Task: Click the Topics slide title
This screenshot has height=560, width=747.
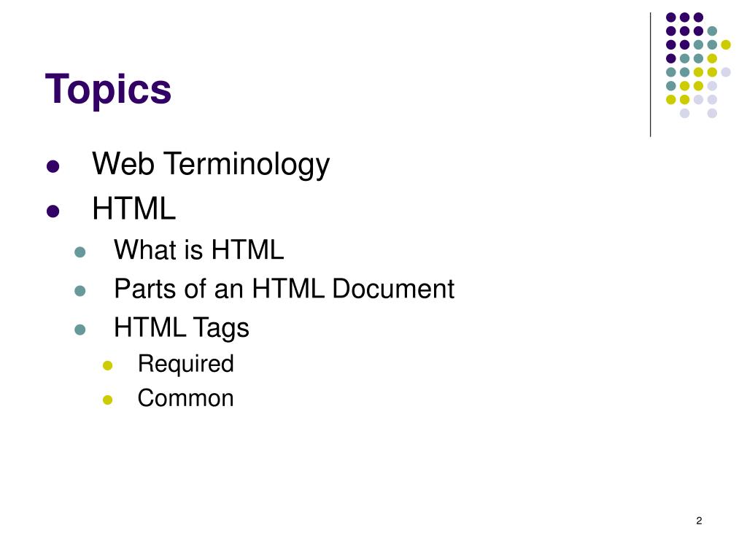Action: (108, 89)
